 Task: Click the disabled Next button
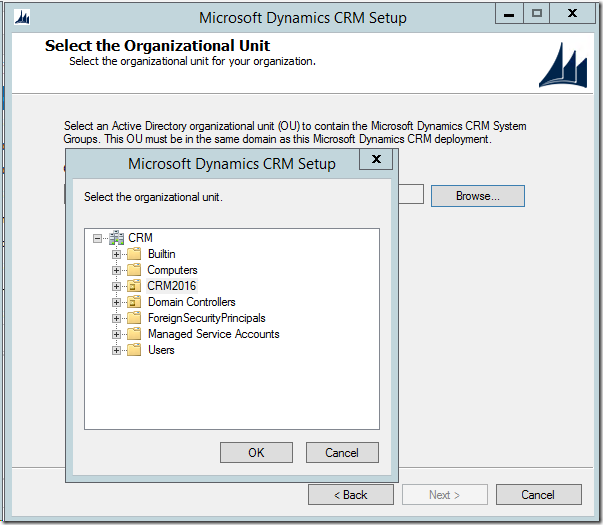[445, 495]
